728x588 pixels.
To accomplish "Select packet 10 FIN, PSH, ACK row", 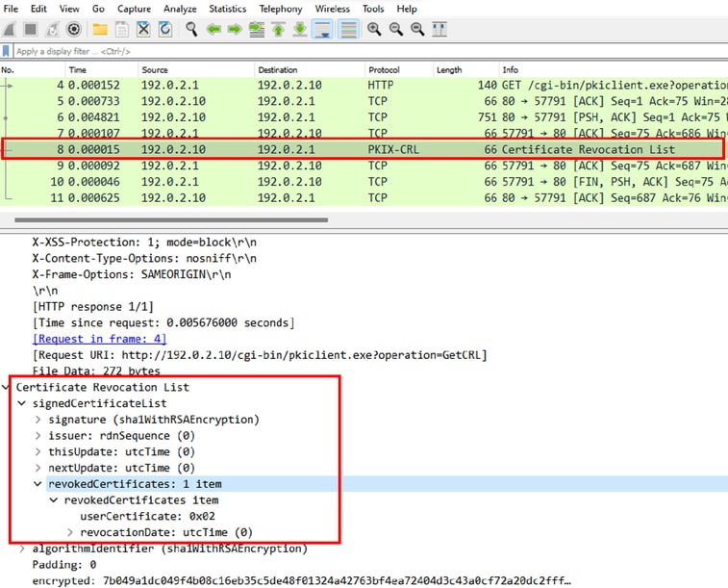I will (364, 182).
